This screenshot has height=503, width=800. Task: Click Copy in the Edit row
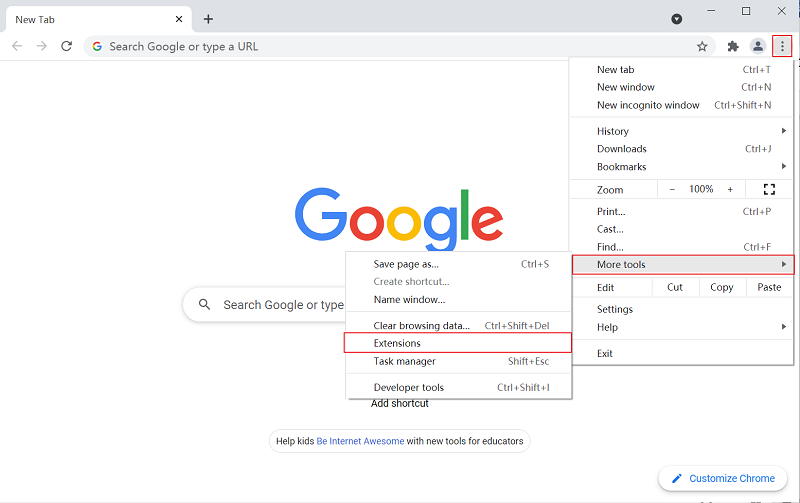coord(722,287)
